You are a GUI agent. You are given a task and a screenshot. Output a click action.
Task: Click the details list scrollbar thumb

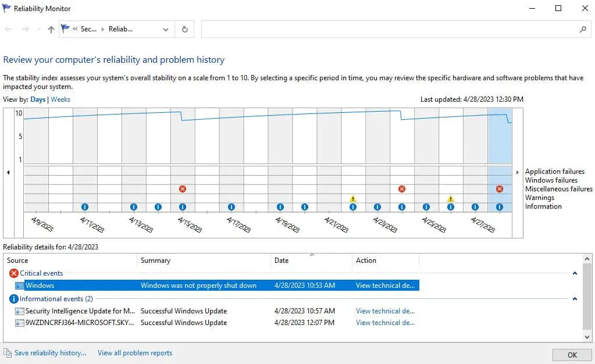pyautogui.click(x=587, y=297)
